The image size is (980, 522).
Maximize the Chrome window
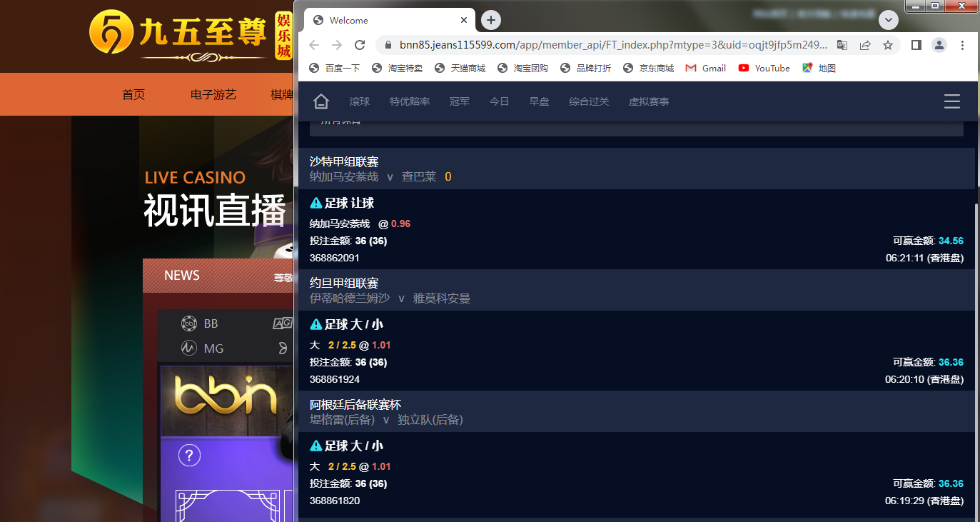pos(934,6)
